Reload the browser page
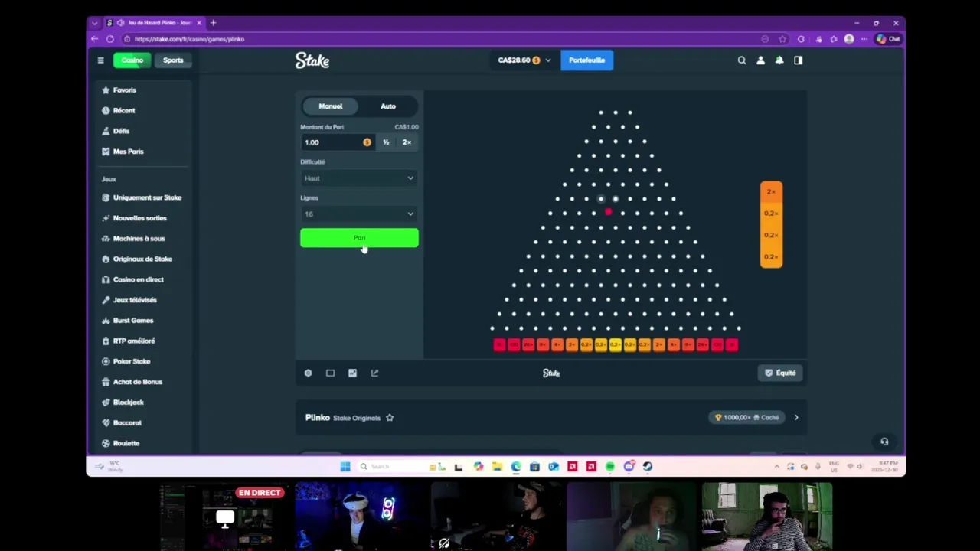The image size is (980, 551). pyautogui.click(x=110, y=39)
